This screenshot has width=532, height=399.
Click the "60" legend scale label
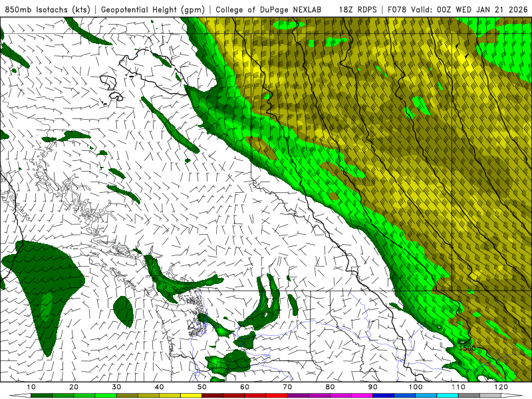tap(245, 387)
